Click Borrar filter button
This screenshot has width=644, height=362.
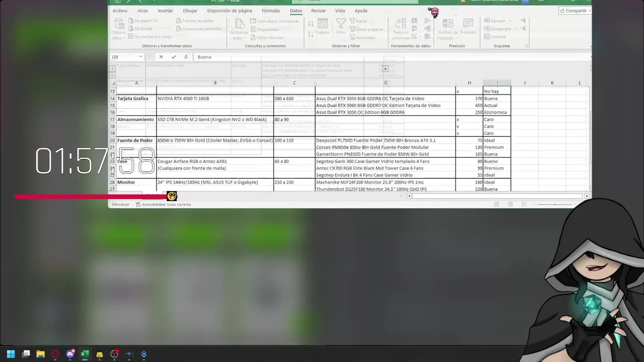(x=358, y=21)
